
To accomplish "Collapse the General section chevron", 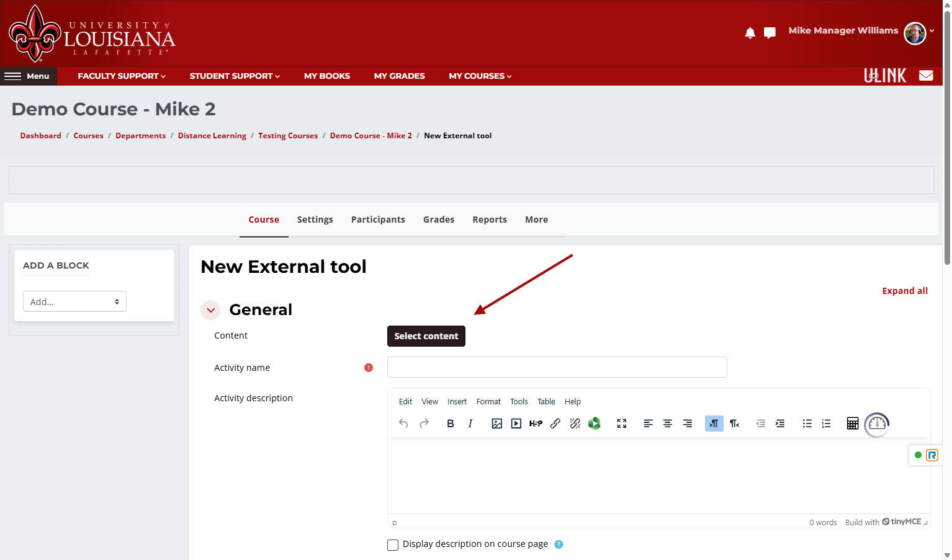I will tap(211, 310).
